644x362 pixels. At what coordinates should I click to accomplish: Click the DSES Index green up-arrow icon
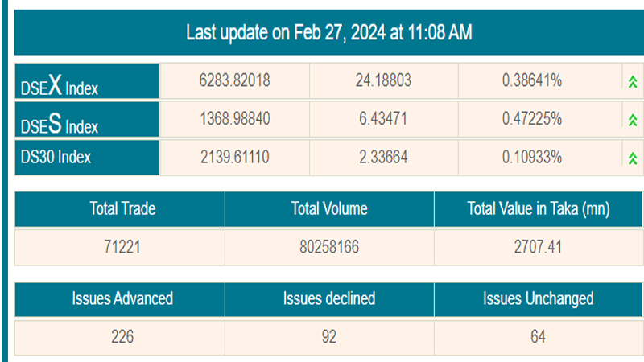click(632, 120)
